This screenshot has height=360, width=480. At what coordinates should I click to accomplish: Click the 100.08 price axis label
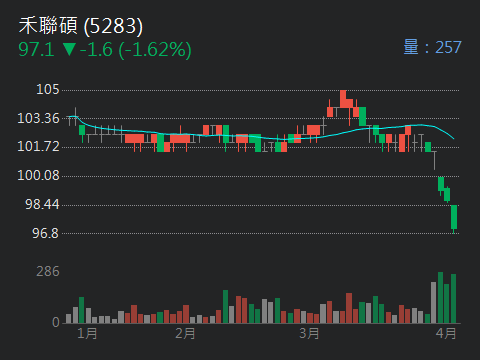coord(38,175)
